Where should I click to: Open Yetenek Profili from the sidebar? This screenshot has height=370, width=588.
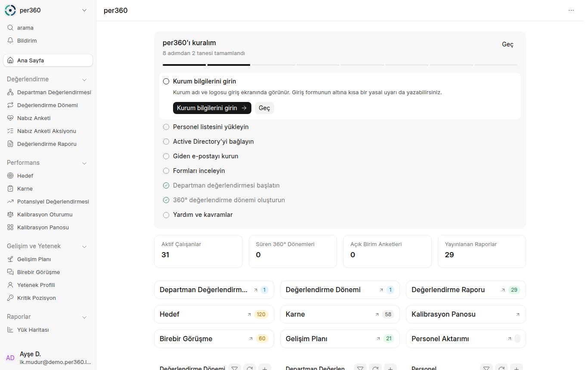click(x=48, y=285)
